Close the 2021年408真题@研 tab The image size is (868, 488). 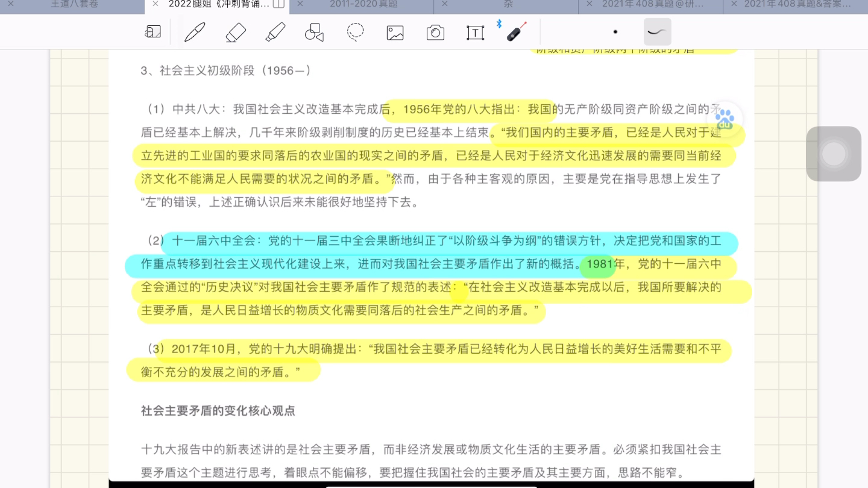click(589, 4)
